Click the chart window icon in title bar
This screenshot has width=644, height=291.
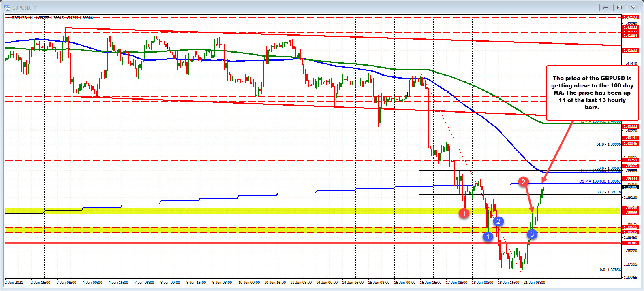tap(7, 7)
